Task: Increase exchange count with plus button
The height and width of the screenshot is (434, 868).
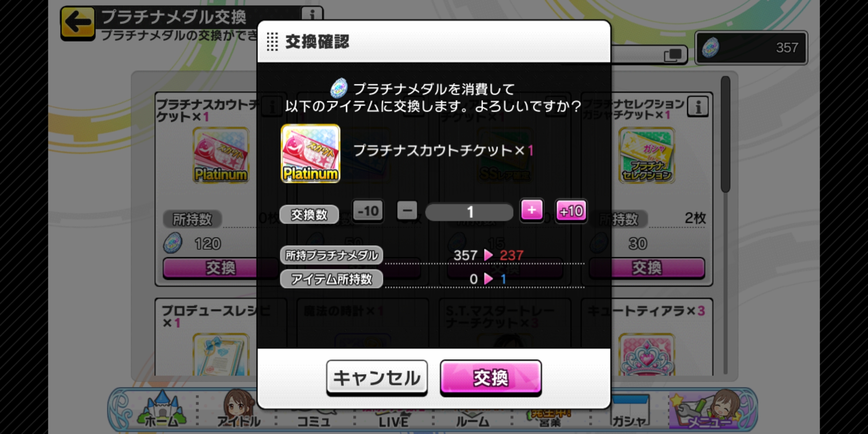Action: click(532, 210)
